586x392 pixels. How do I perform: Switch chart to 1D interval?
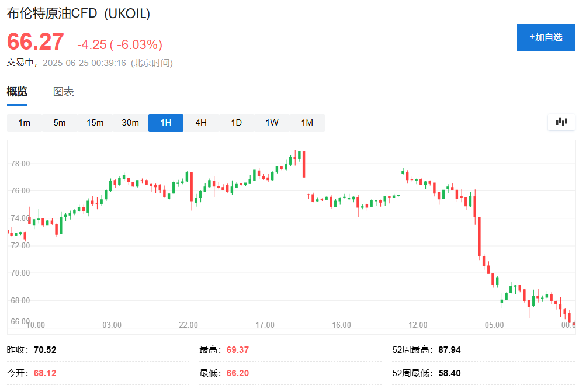237,123
